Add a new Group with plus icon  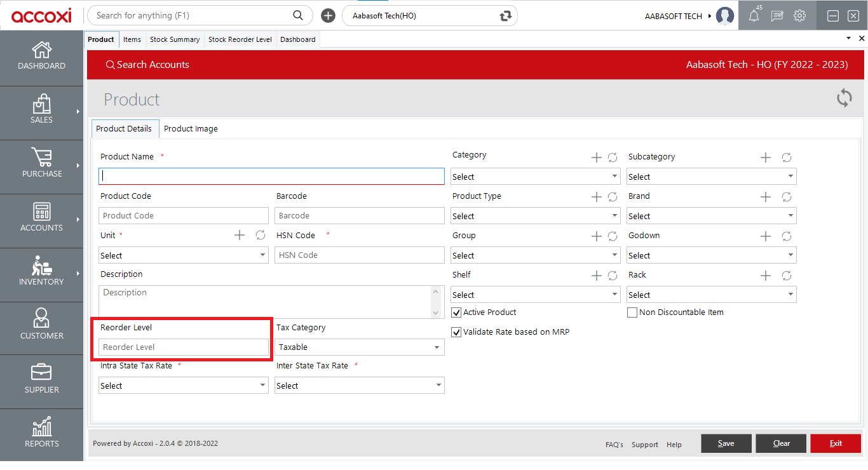[x=596, y=236]
